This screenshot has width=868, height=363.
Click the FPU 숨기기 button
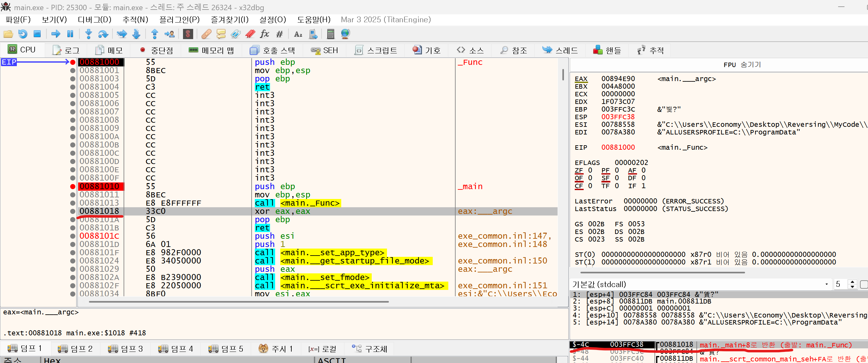tap(742, 65)
